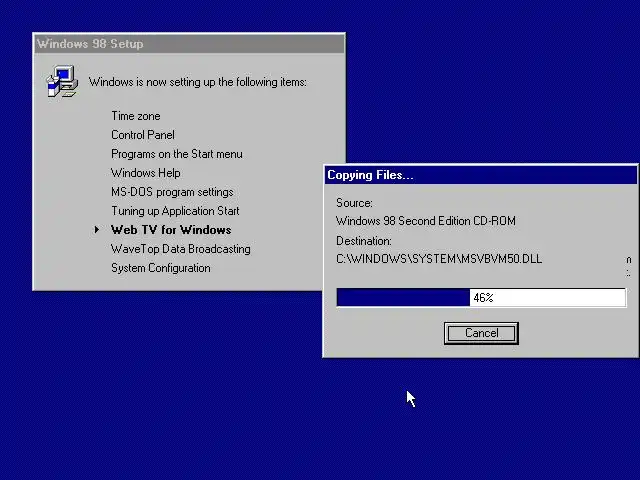Select the Windows Help item
The width and height of the screenshot is (640, 480).
(146, 173)
